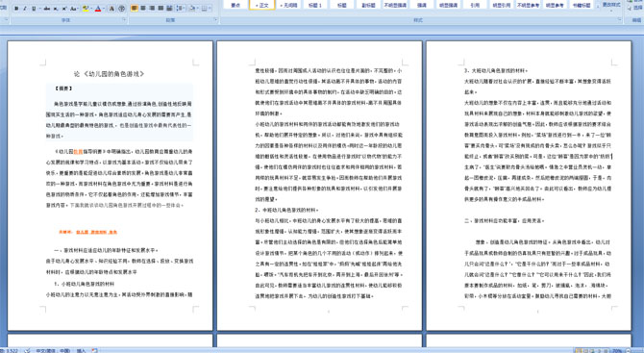
Task: Justify the paragraph text
Action: coord(161,8)
